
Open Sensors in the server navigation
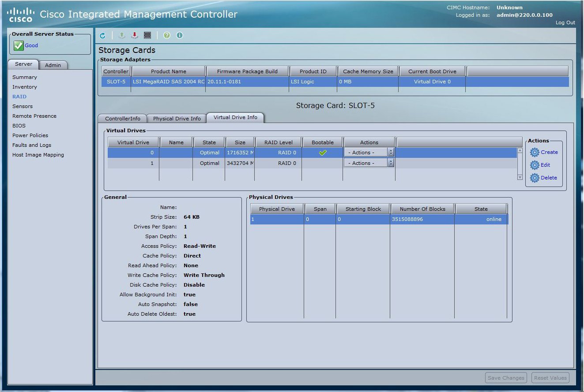coord(23,106)
